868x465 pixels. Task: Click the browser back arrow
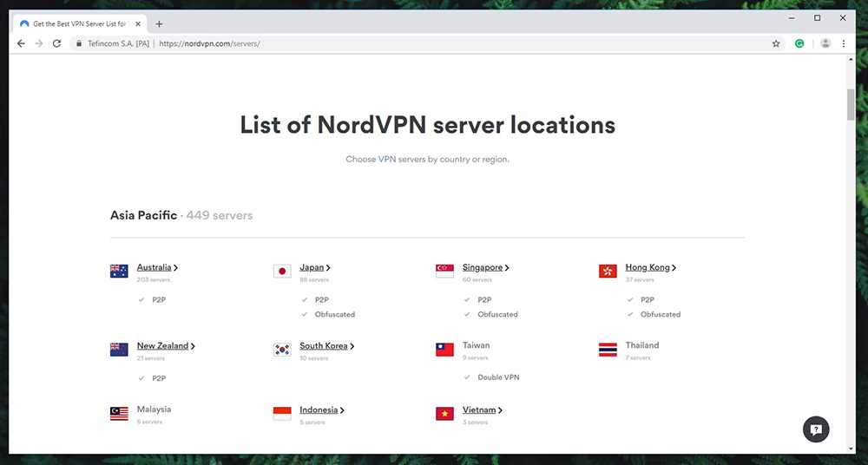point(21,43)
